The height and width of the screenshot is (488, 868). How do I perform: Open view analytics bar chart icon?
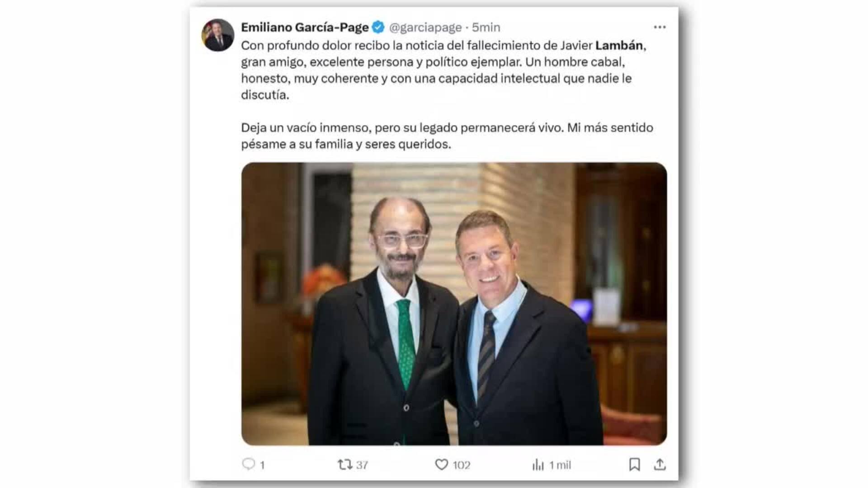538,465
